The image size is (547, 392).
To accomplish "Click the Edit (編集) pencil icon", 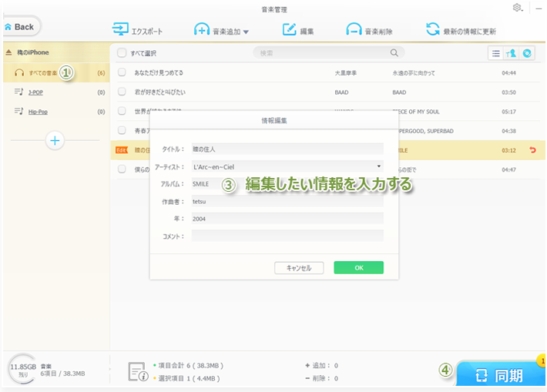I will pyautogui.click(x=290, y=31).
